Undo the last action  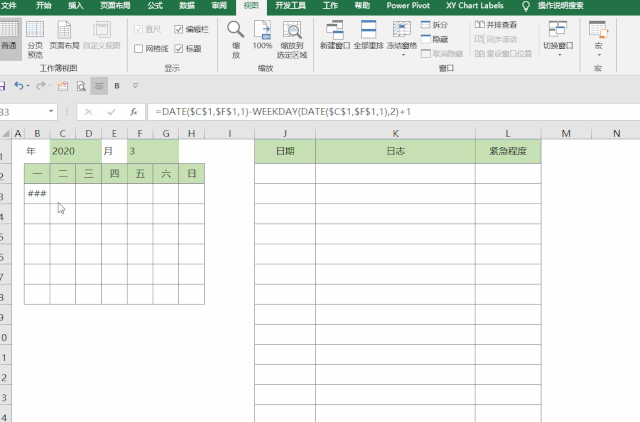coord(19,86)
